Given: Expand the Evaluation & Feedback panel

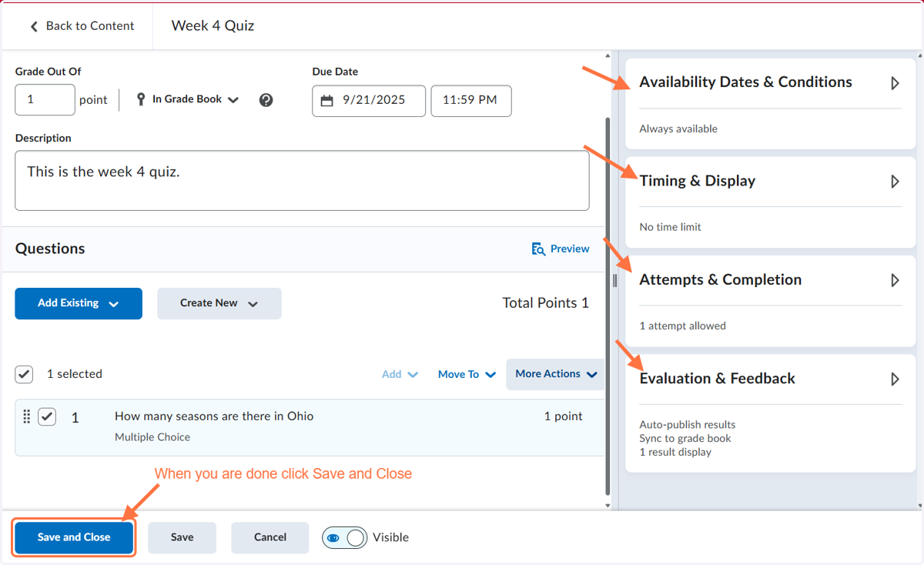Looking at the screenshot, I should point(895,379).
